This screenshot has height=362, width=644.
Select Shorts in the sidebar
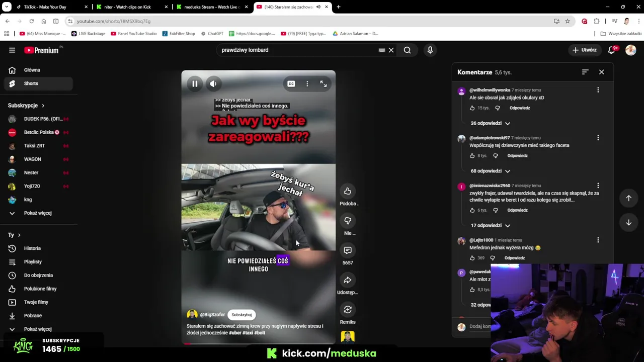(x=38, y=83)
